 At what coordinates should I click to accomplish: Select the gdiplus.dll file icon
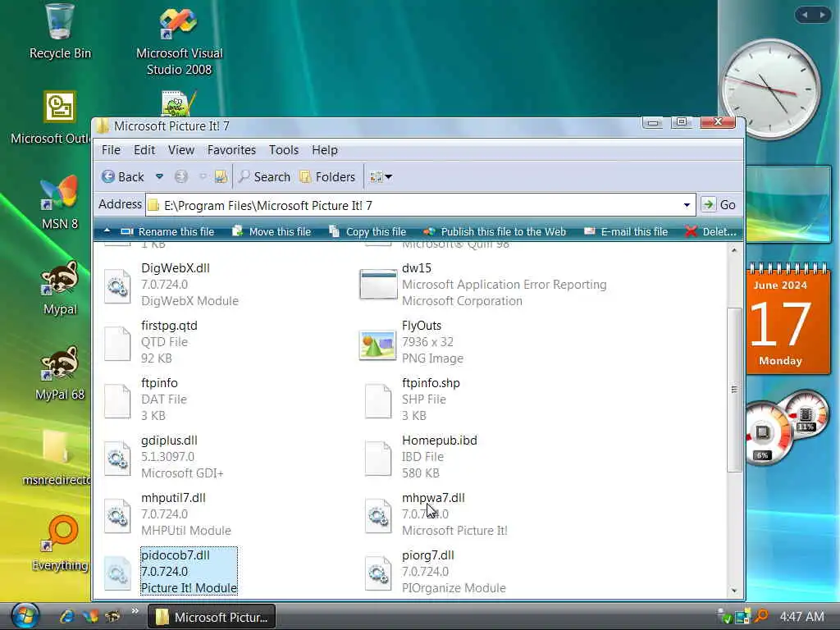tap(117, 458)
